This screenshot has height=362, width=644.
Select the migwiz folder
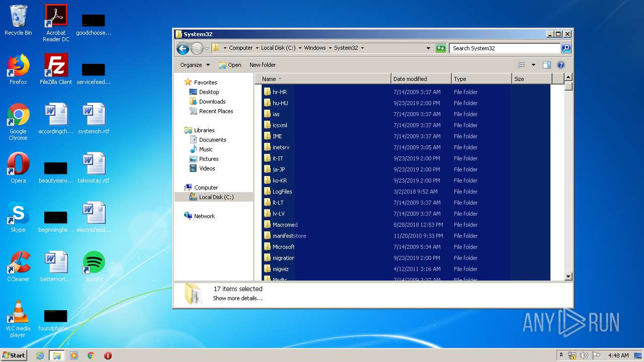[280, 269]
